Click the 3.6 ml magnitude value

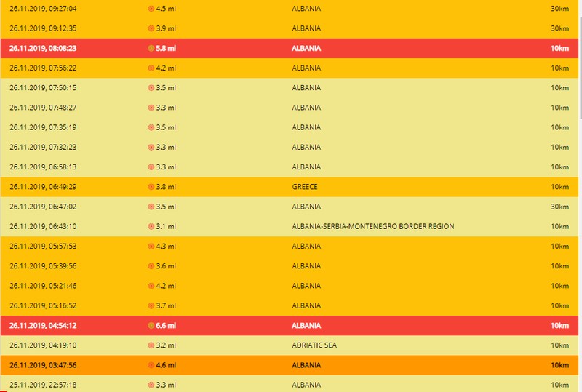tap(166, 266)
